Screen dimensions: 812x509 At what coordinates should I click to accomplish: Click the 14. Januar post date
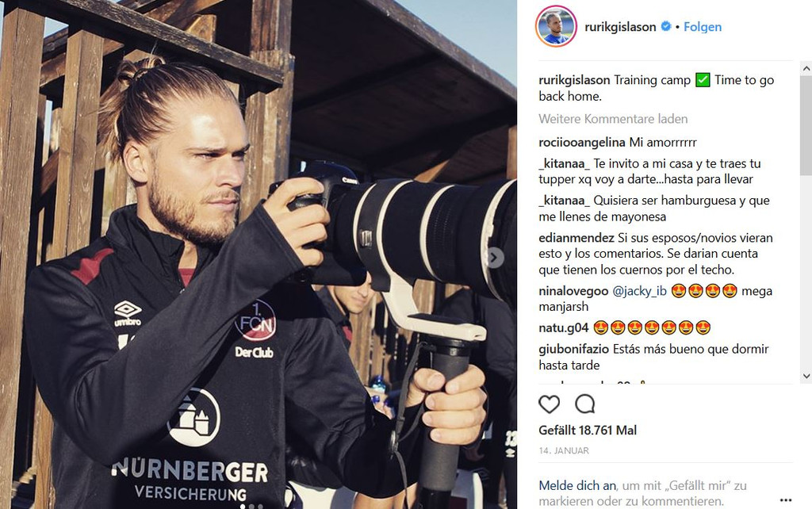click(564, 450)
